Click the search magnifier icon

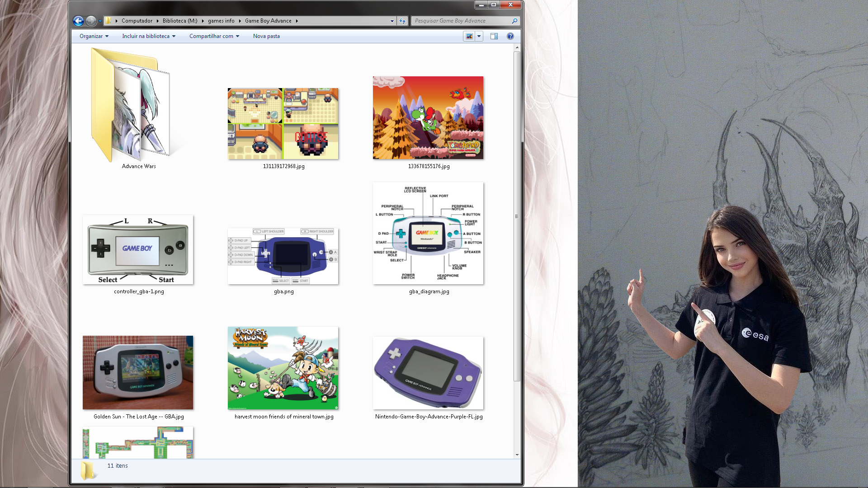[x=514, y=21]
